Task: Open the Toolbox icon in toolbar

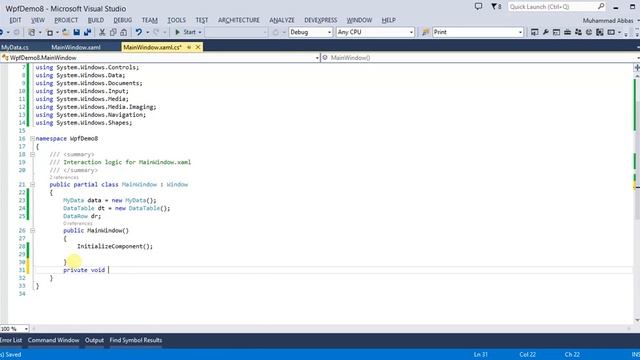Action: [x=567, y=32]
